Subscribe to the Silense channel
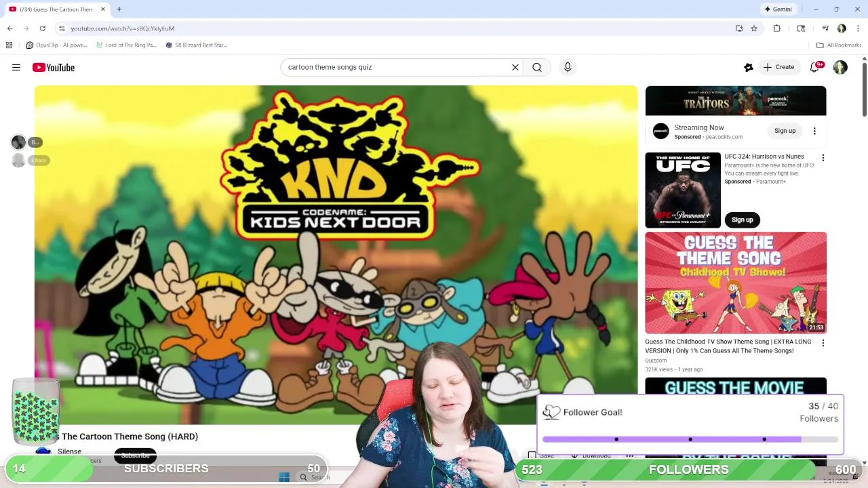 click(x=136, y=455)
